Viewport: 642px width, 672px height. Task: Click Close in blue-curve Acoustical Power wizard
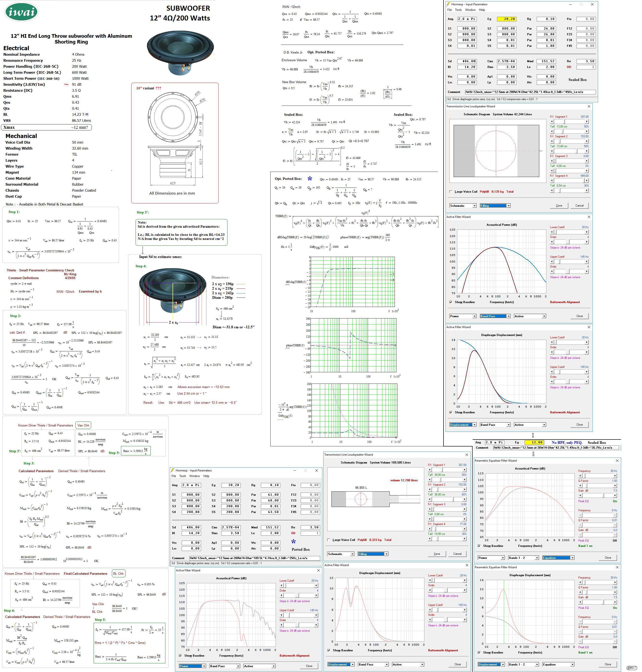point(579,316)
